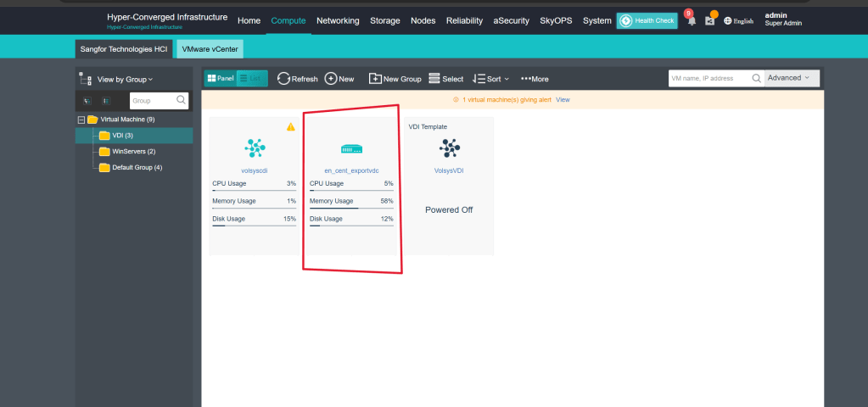Open the Networking menu
The image size is (868, 407).
coord(338,20)
